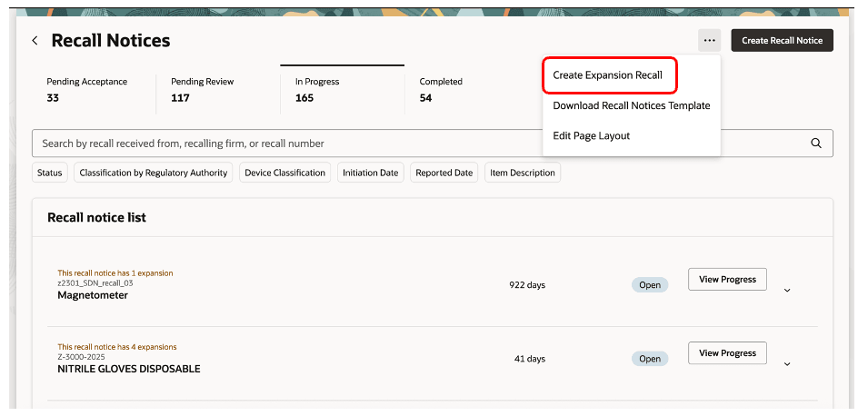
Task: Open the Status filter chip
Action: [50, 173]
